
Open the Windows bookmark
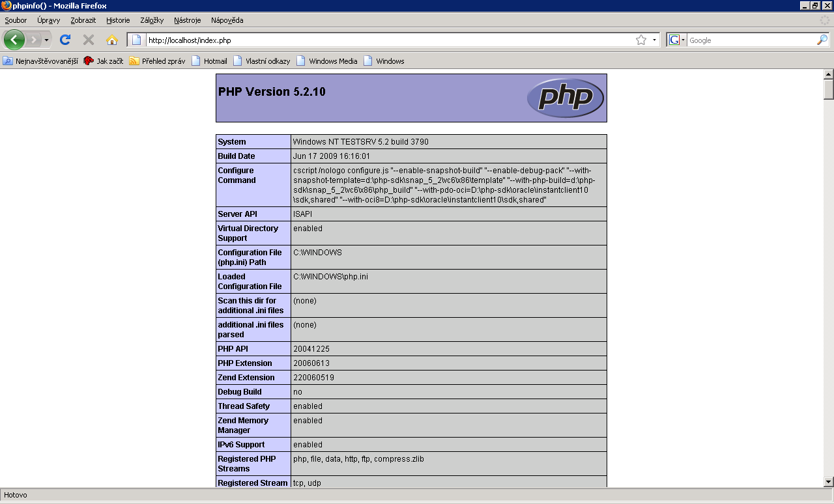pyautogui.click(x=384, y=61)
